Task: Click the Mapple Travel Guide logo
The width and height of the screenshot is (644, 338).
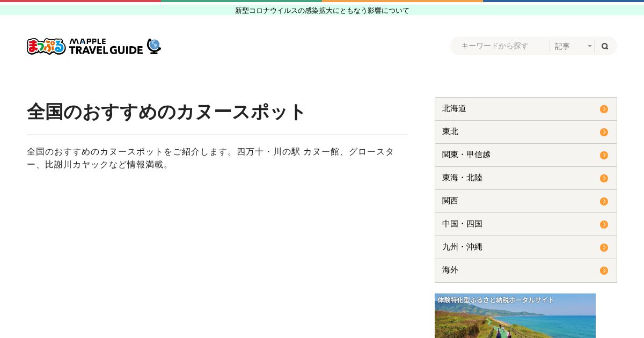Action: tap(94, 46)
